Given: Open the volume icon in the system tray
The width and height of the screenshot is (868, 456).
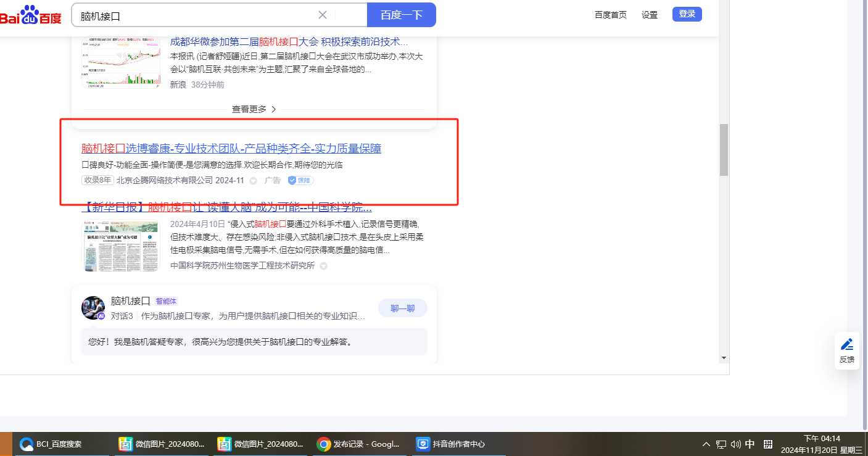Looking at the screenshot, I should click(x=735, y=444).
